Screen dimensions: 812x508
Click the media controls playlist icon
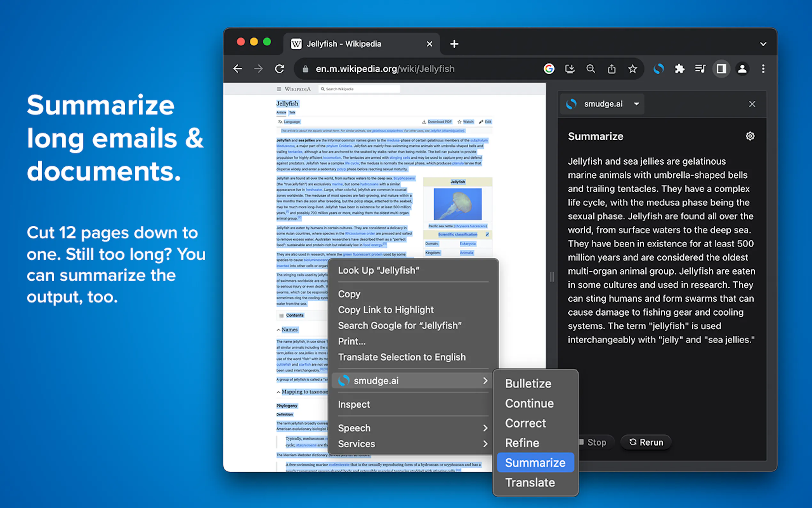[700, 69]
